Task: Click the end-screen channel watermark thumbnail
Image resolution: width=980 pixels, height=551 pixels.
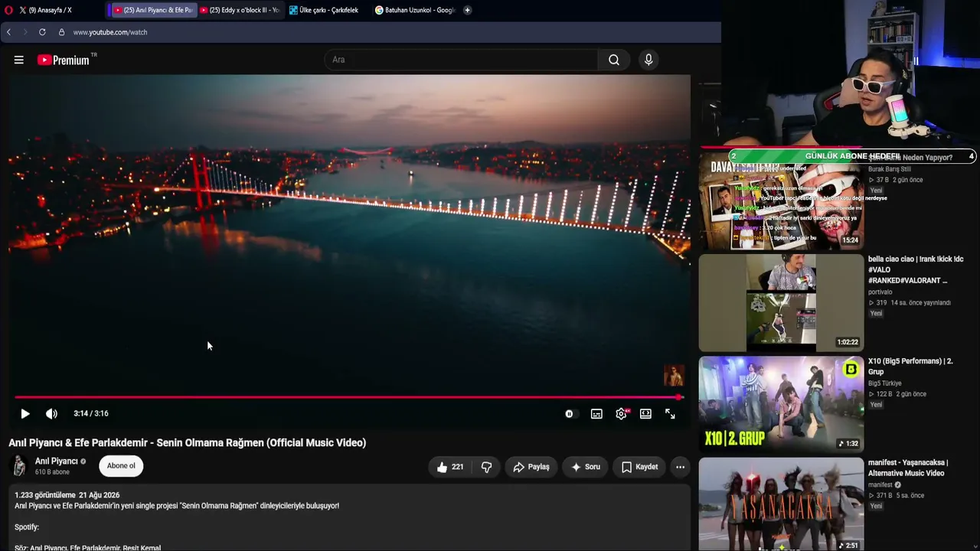Action: (674, 376)
